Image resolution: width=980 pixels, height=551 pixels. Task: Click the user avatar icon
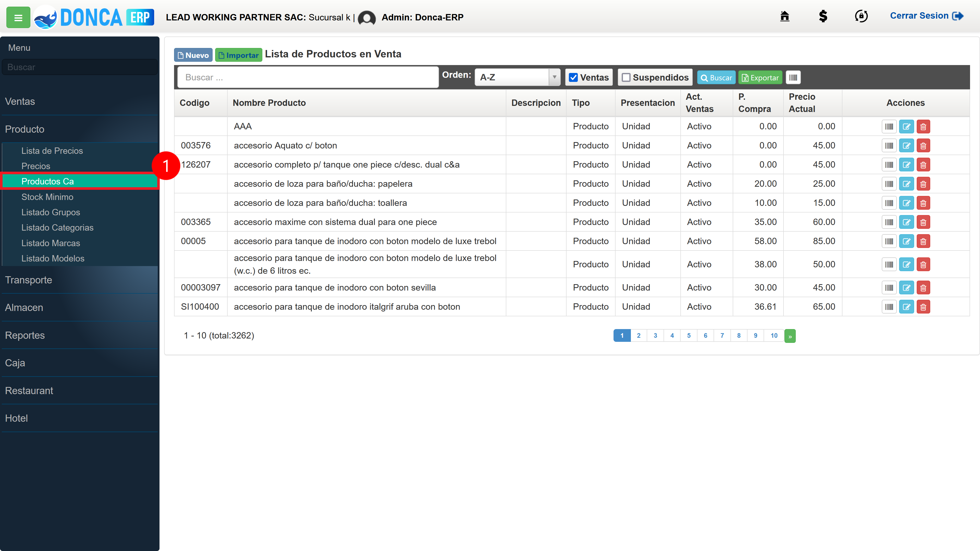[367, 18]
